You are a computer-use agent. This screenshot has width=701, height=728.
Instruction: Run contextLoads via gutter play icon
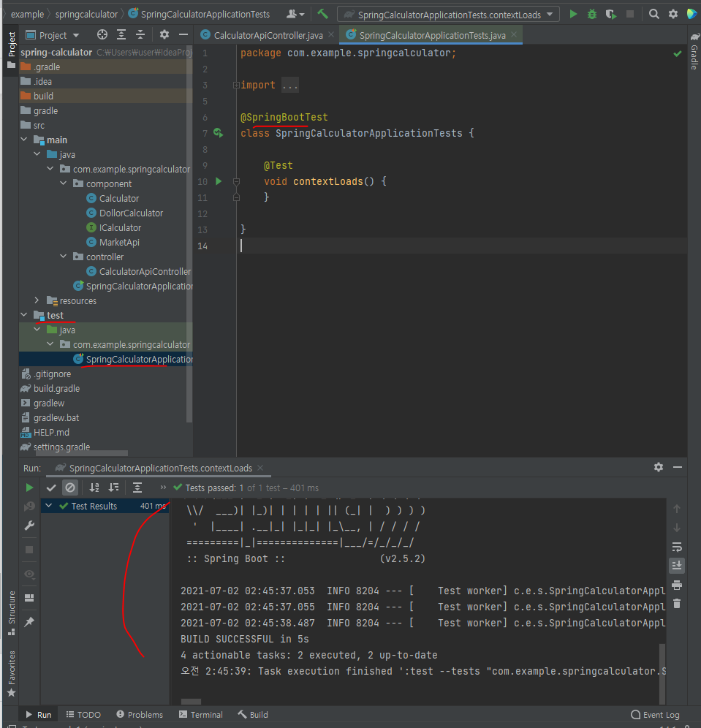tap(218, 181)
